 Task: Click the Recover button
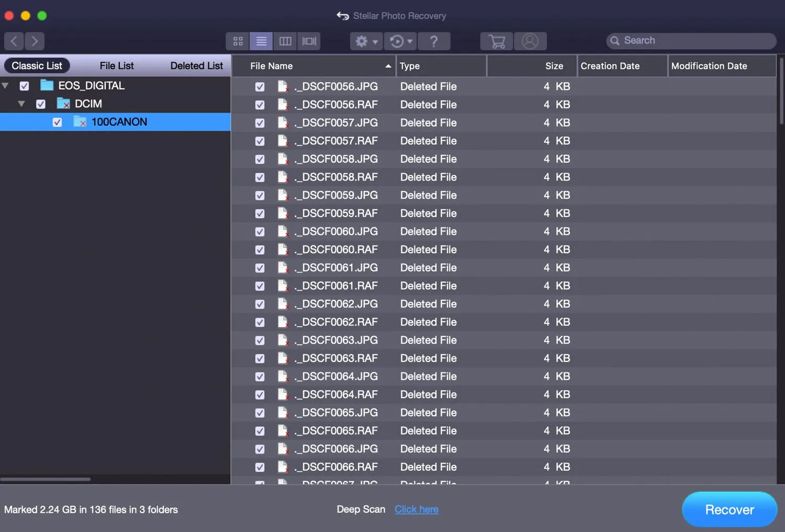[730, 510]
